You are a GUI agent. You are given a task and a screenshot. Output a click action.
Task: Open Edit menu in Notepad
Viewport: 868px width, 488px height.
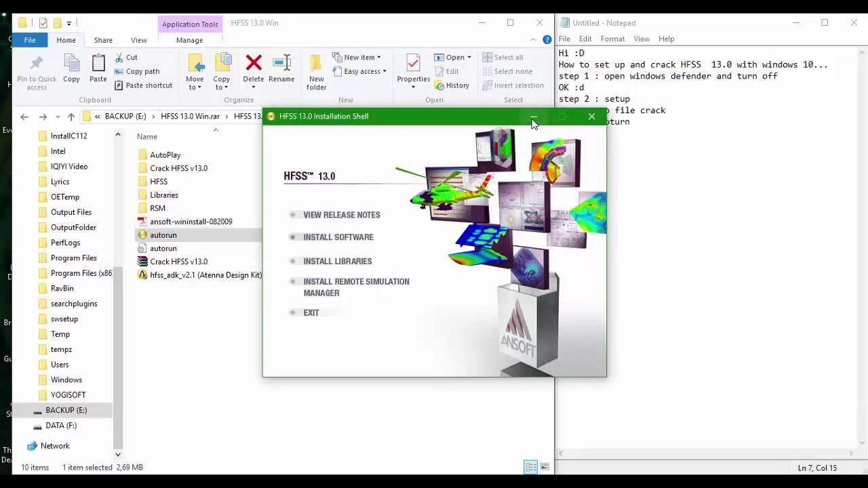pyautogui.click(x=585, y=39)
